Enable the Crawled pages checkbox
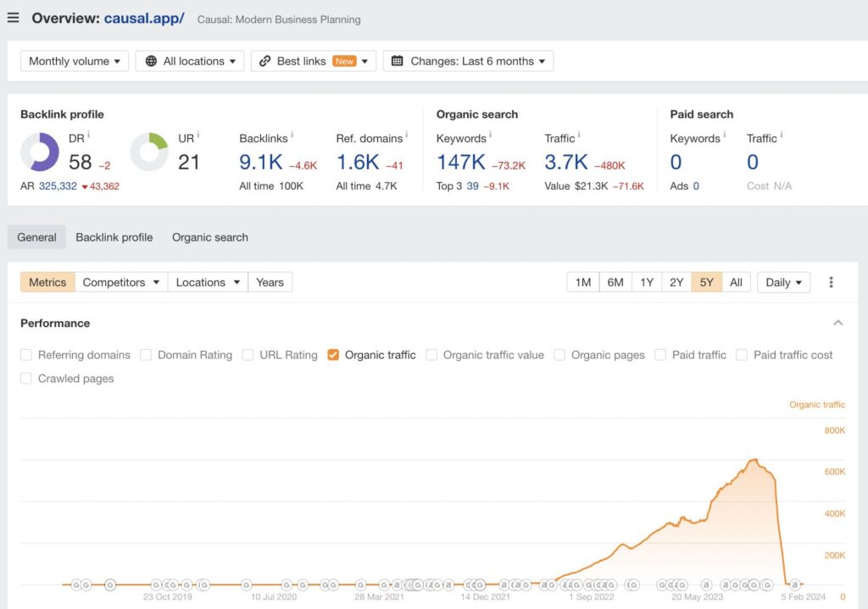This screenshot has height=609, width=868. (26, 379)
